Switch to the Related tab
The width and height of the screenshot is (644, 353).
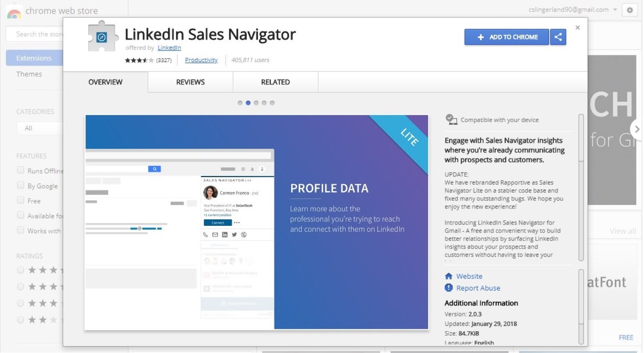tap(275, 82)
